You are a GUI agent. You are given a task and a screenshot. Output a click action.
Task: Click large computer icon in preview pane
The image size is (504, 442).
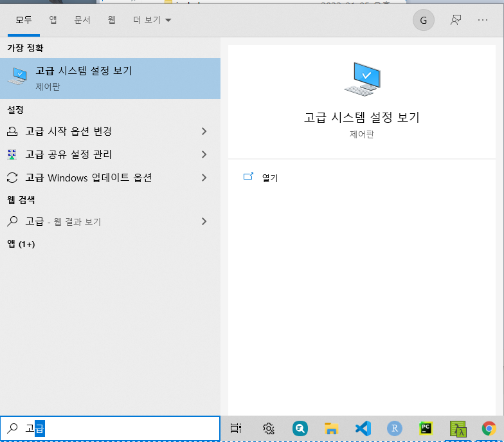pyautogui.click(x=363, y=79)
